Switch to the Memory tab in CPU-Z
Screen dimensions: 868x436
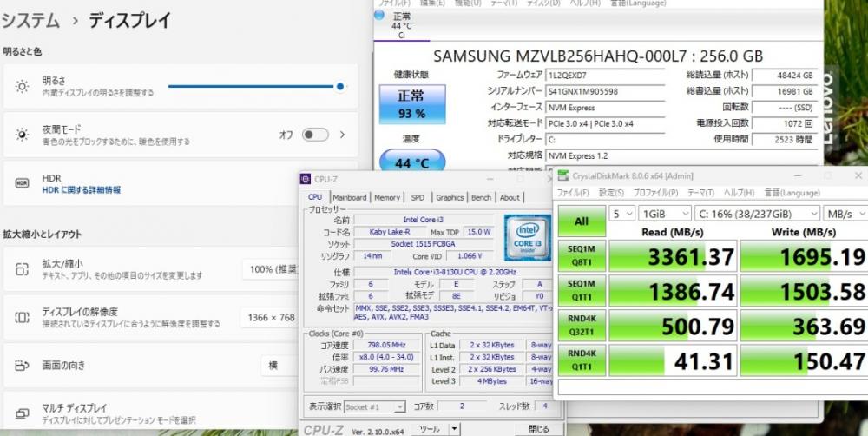387,197
